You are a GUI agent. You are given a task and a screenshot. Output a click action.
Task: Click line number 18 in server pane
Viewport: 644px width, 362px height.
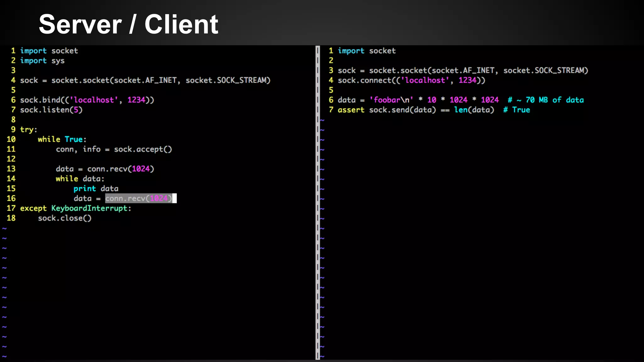pos(11,218)
